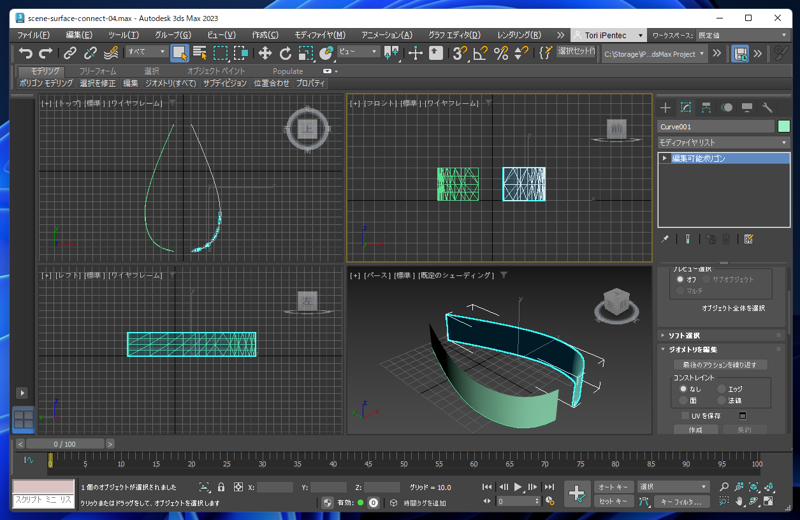Toggle the 3D Snaps icon
The width and height of the screenshot is (800, 520).
pos(460,53)
